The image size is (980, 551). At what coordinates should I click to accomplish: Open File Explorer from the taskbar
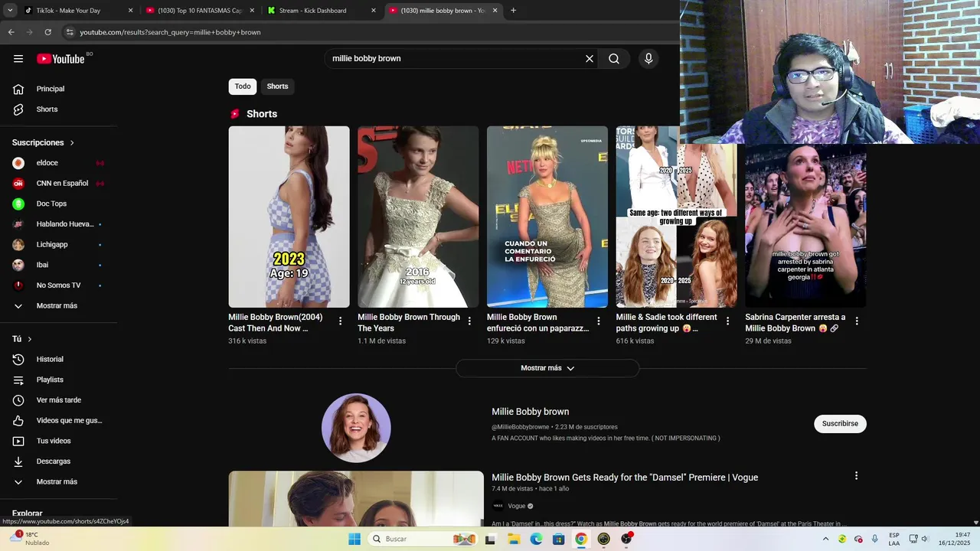(514, 539)
